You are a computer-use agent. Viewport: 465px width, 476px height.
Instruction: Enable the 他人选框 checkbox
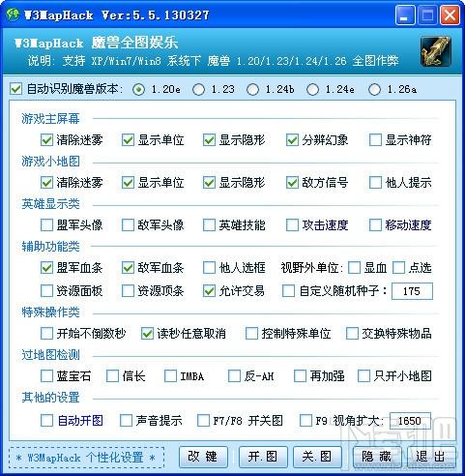point(209,268)
